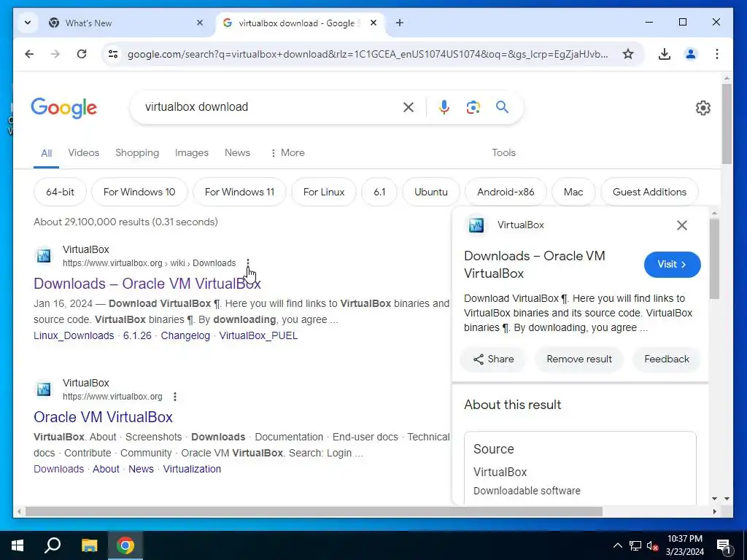
Task: Close the What's New tab
Action: click(x=200, y=23)
